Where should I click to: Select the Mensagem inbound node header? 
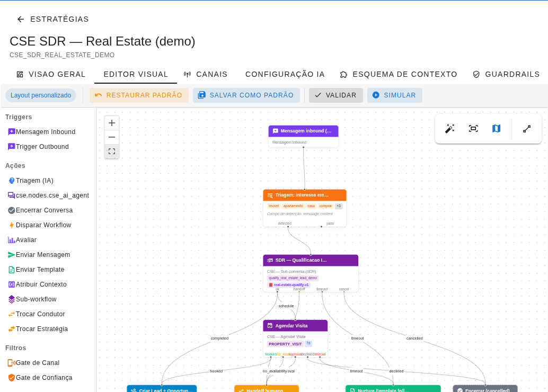tap(303, 131)
